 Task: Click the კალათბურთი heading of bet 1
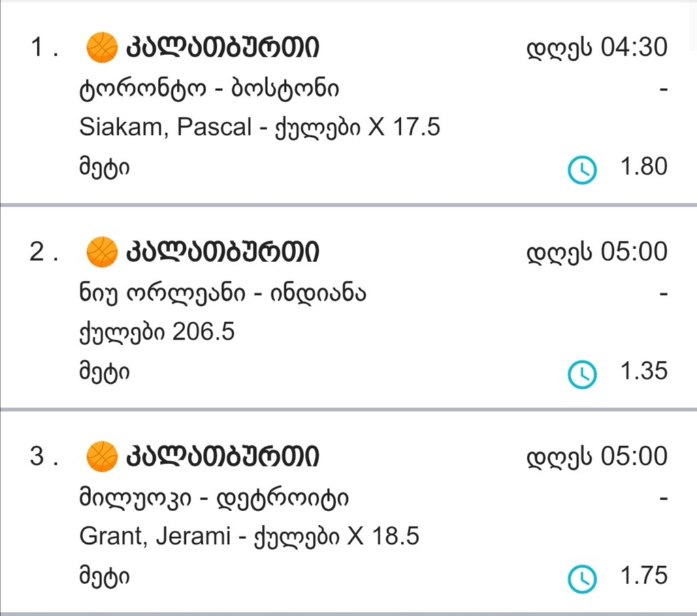pos(223,47)
